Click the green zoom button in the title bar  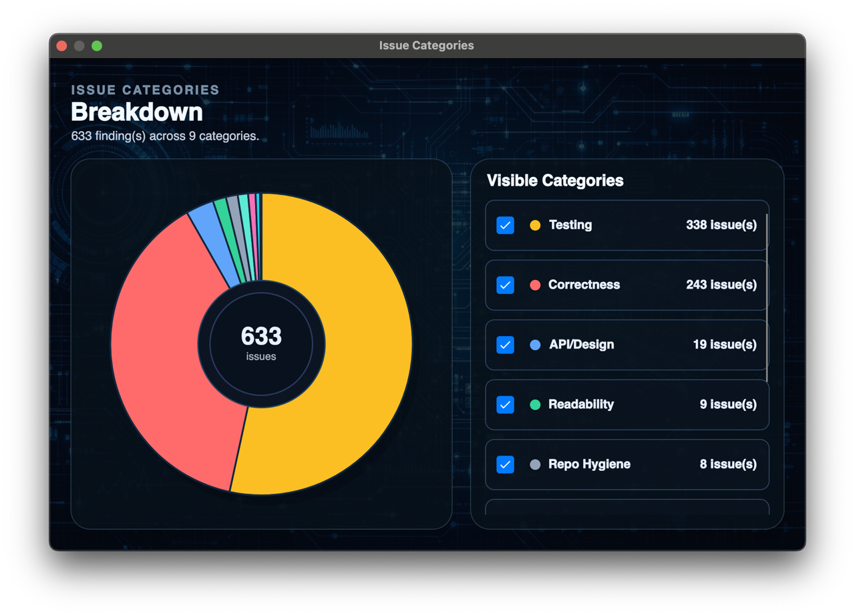(97, 46)
